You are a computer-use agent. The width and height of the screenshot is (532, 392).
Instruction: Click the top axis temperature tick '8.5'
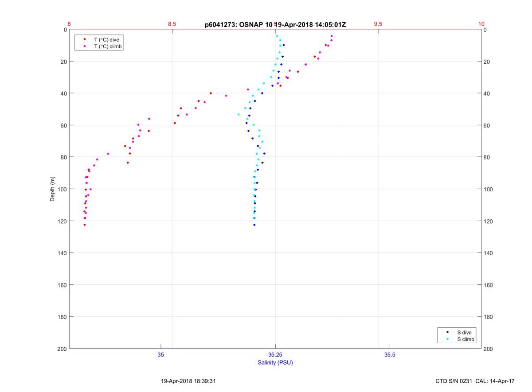coord(172,24)
